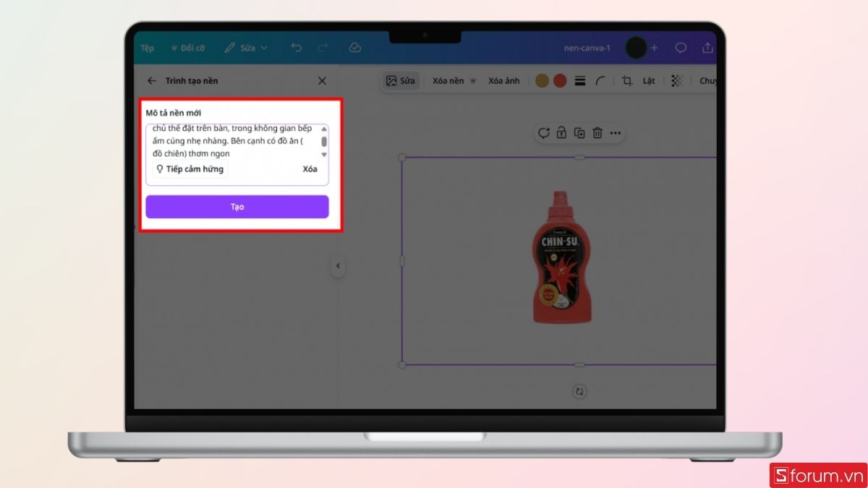The image size is (868, 488).
Task: Click the cloud save status icon
Action: point(354,48)
